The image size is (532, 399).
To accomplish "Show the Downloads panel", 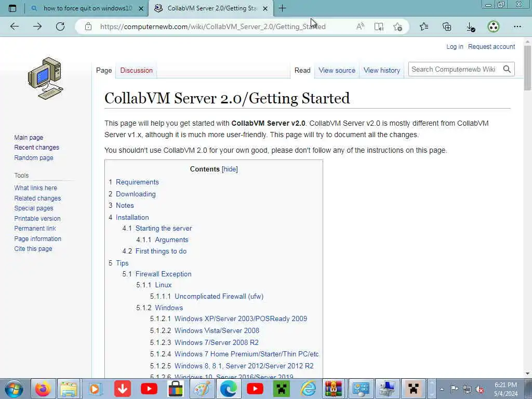I will (x=470, y=26).
